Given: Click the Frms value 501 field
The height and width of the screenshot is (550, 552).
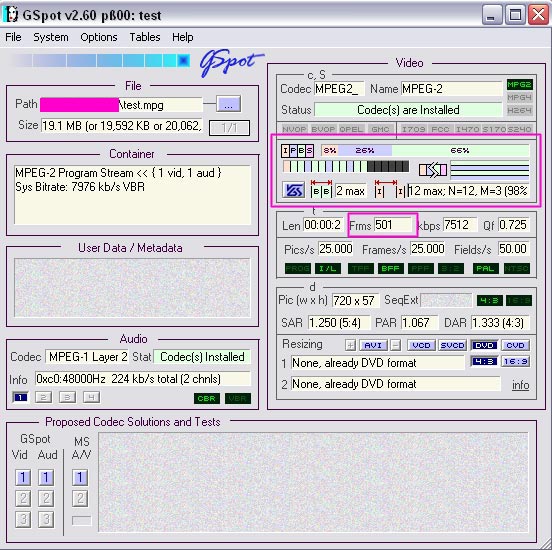Looking at the screenshot, I should tap(393, 225).
